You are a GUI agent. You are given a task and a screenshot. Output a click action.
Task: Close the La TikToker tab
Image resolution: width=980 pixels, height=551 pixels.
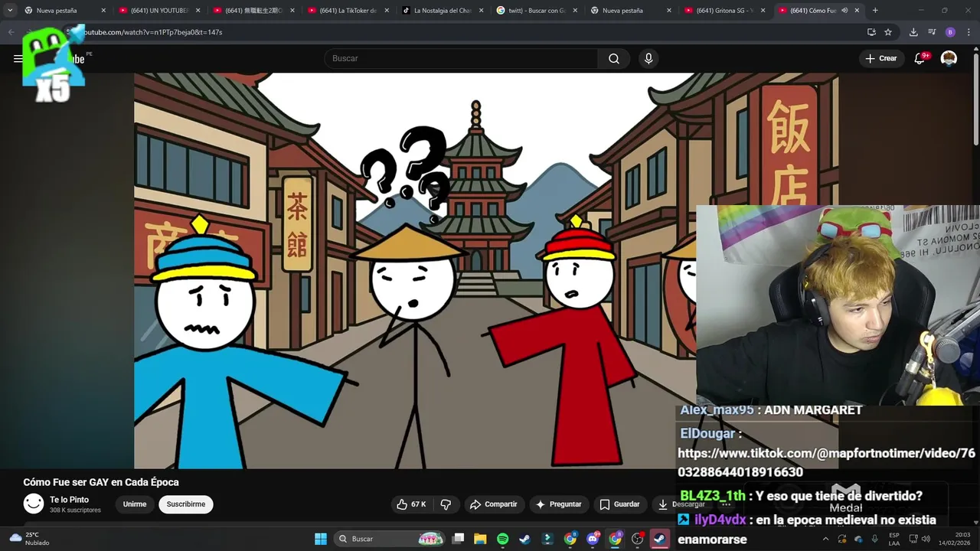[x=386, y=11]
